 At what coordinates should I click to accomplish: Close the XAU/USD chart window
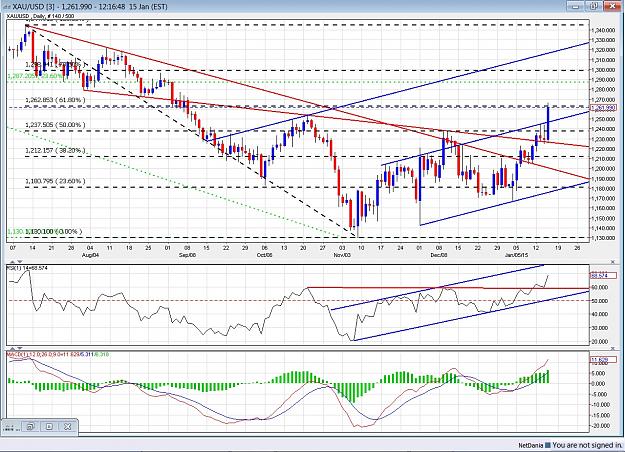(x=612, y=6)
